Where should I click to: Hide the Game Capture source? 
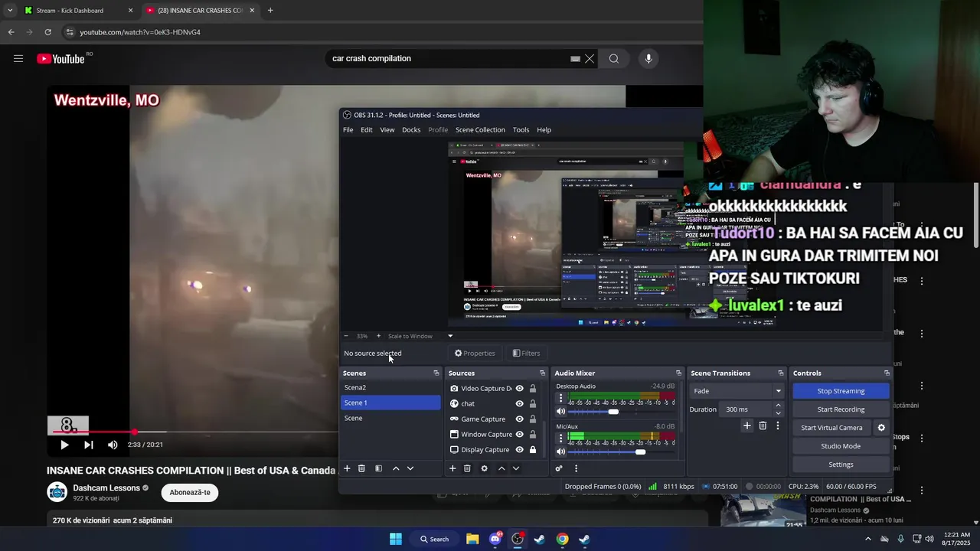[519, 419]
